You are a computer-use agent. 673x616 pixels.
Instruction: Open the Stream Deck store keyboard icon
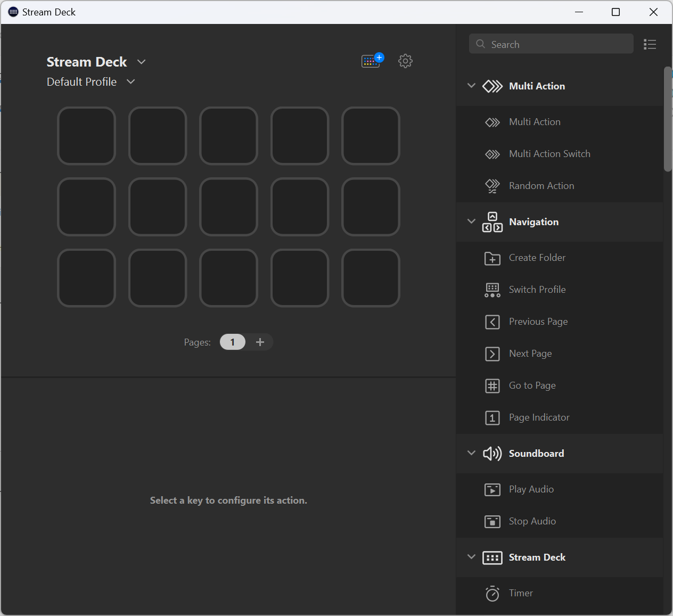tap(372, 61)
